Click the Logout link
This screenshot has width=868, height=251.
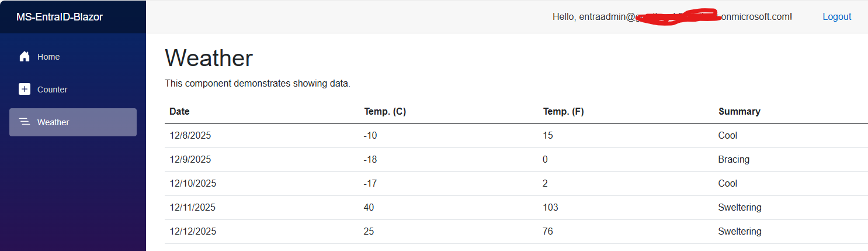(836, 16)
